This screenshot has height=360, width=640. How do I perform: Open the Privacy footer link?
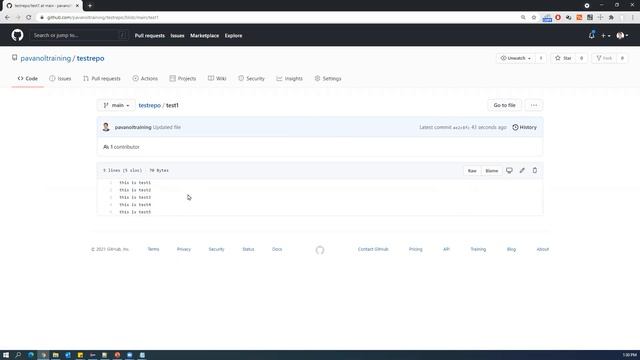(184, 249)
